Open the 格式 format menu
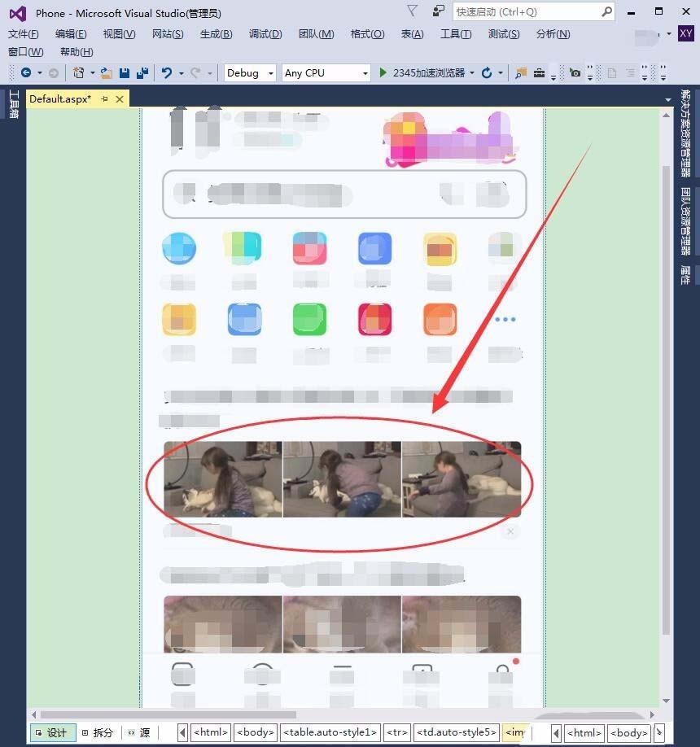700x747 pixels. (x=370, y=33)
